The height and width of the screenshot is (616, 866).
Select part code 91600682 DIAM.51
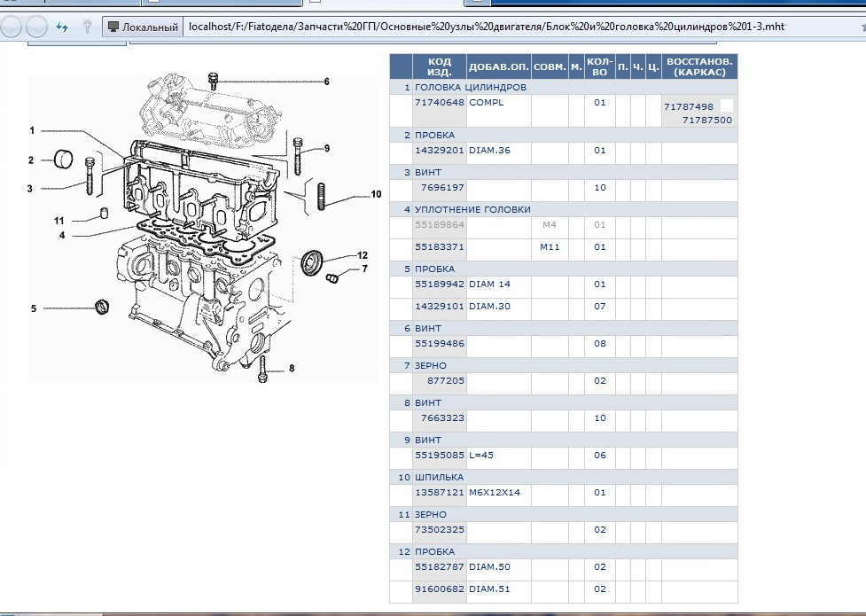[x=440, y=589]
